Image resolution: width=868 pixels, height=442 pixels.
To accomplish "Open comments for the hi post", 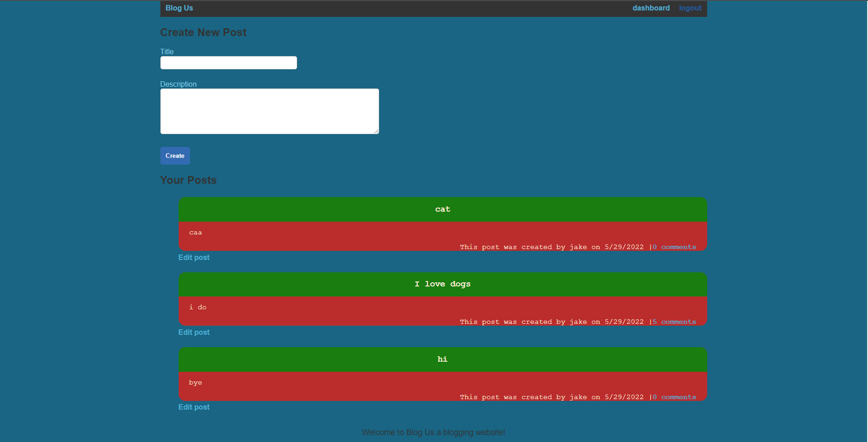I will [x=675, y=397].
